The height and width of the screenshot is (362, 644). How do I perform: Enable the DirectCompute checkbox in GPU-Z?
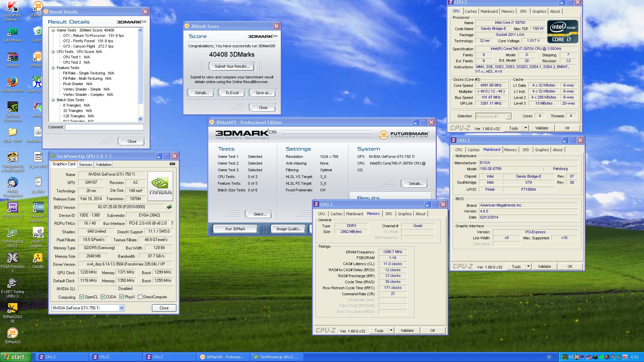(140, 297)
